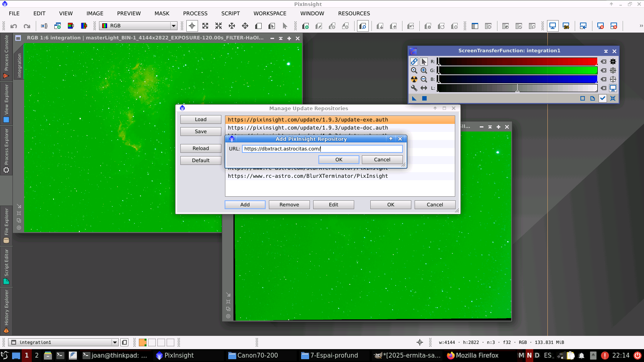The height and width of the screenshot is (362, 644).
Task: Open the SCRIPT menu
Action: click(x=230, y=13)
